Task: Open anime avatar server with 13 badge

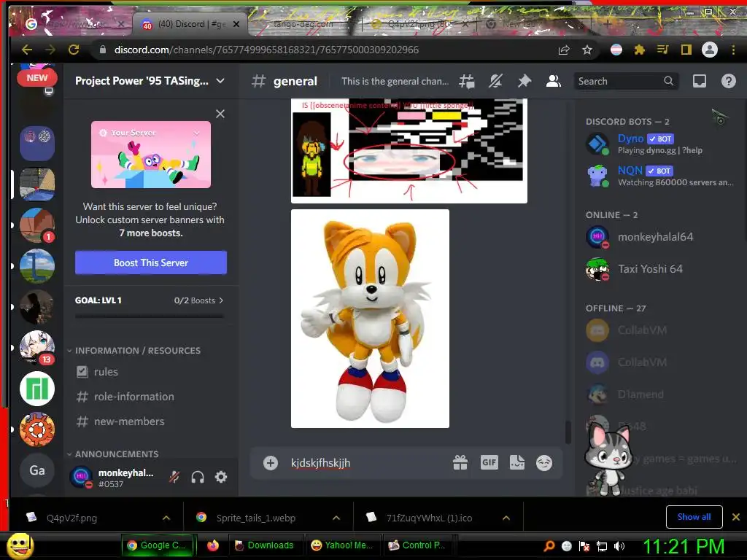Action: click(x=37, y=348)
